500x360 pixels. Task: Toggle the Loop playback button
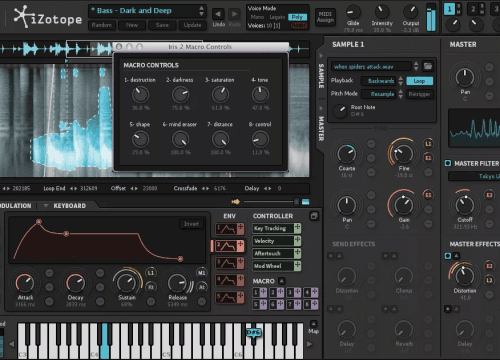pos(419,81)
